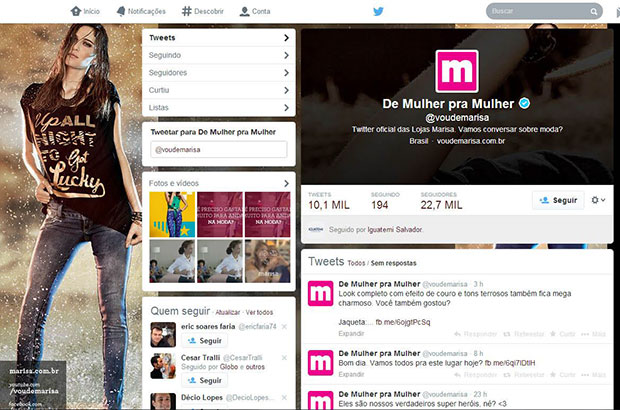
Task: Open the Seguidores list item
Action: tap(219, 73)
